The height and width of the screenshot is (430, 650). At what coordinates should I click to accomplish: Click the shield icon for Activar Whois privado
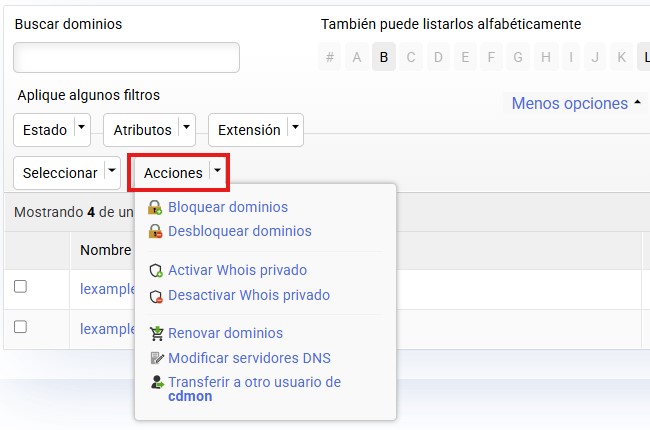[x=155, y=271]
